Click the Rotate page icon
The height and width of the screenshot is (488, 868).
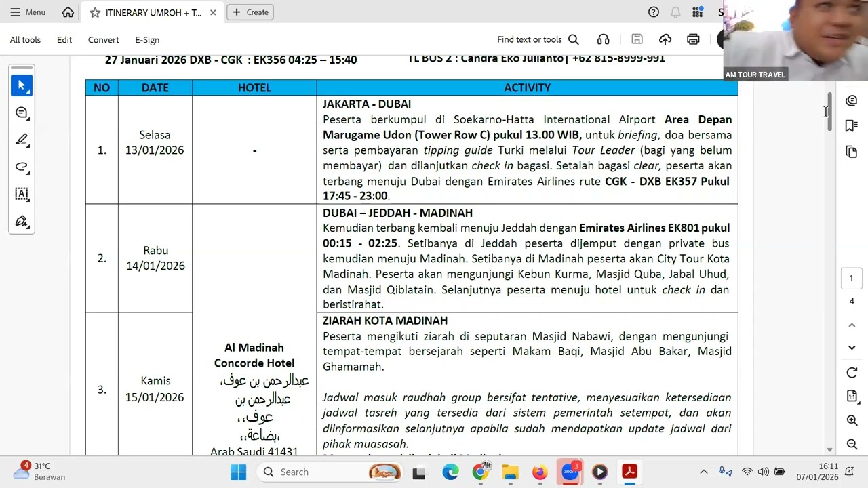click(852, 373)
